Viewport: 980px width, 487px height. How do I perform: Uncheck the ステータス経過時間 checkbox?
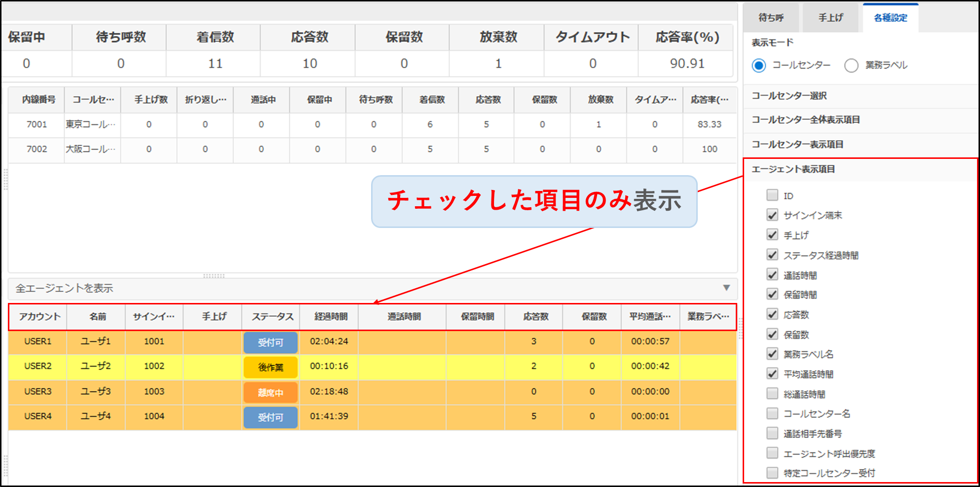[772, 255]
